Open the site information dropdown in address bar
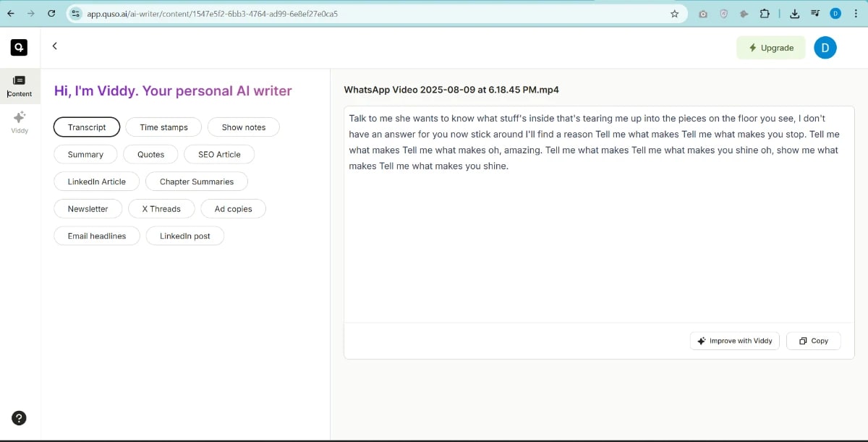 [76, 13]
